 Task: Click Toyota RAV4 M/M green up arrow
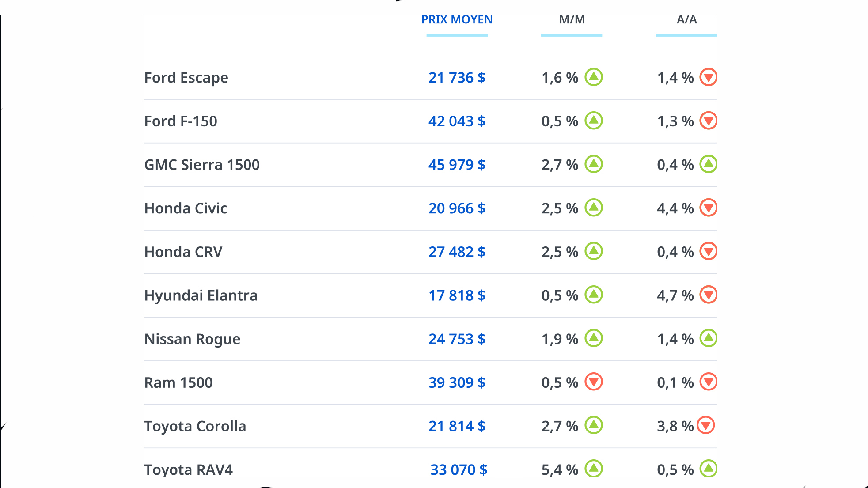click(594, 468)
